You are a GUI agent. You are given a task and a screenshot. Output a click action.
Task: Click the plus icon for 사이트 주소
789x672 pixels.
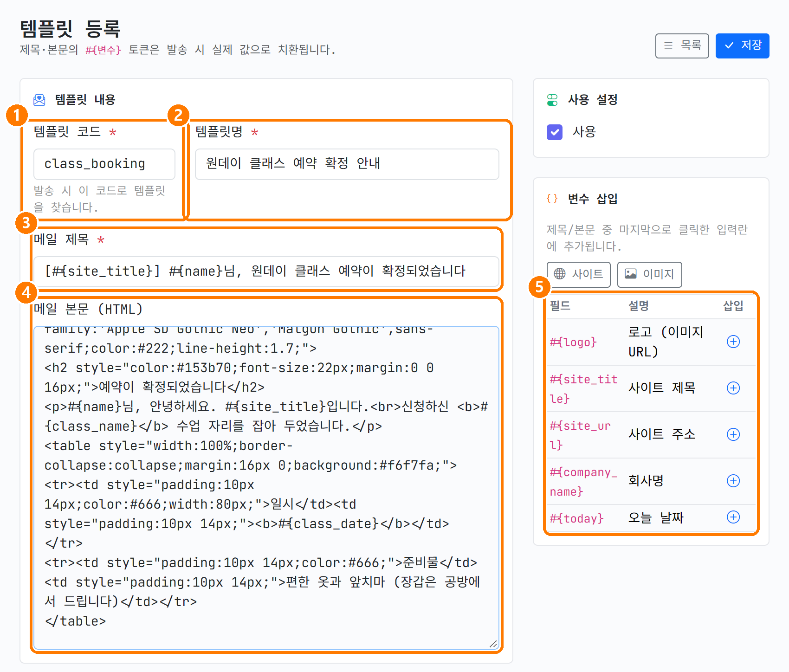[733, 435]
